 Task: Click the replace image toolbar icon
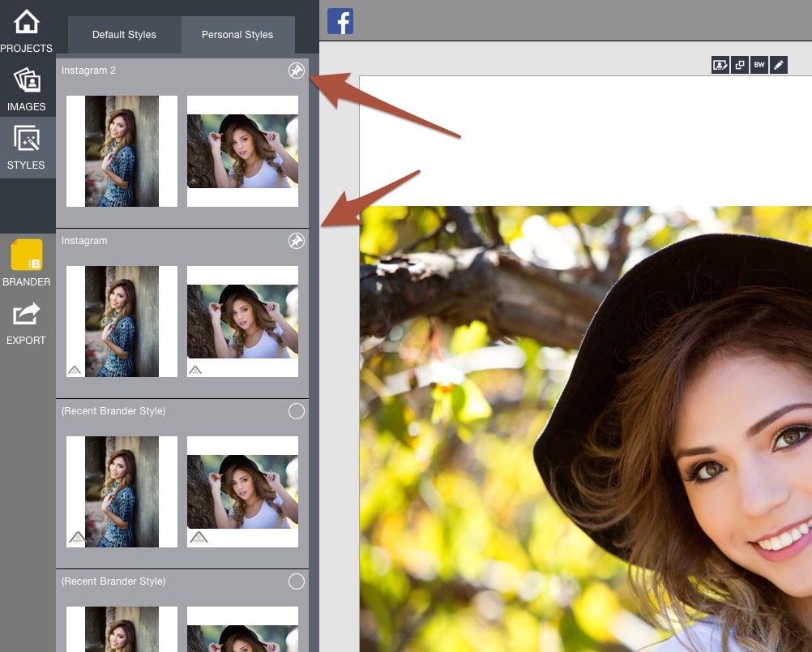[x=720, y=65]
